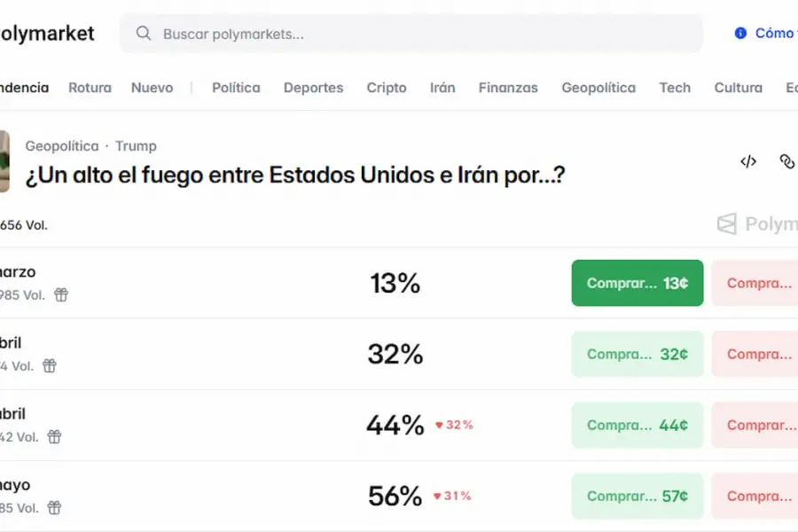The width and height of the screenshot is (798, 532).
Task: Click the green Comprar 13¢ button
Action: point(637,282)
